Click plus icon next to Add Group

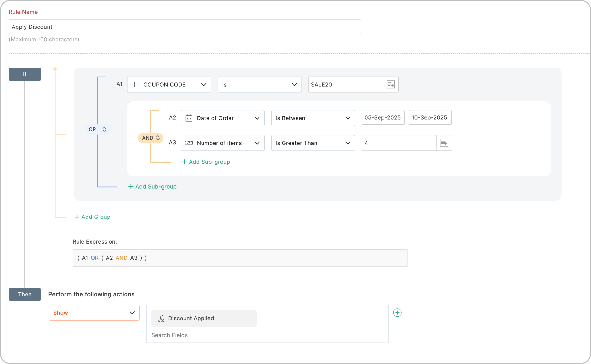[77, 217]
